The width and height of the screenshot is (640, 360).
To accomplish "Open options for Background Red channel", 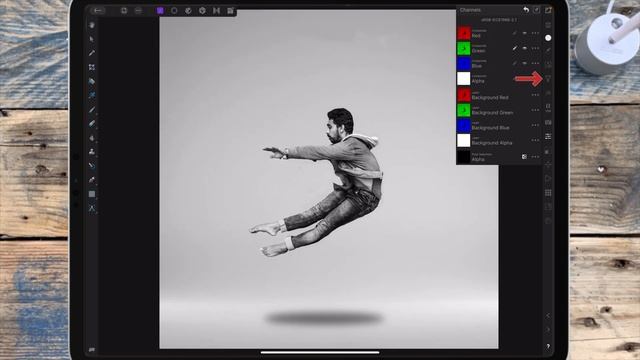I will [x=535, y=95].
